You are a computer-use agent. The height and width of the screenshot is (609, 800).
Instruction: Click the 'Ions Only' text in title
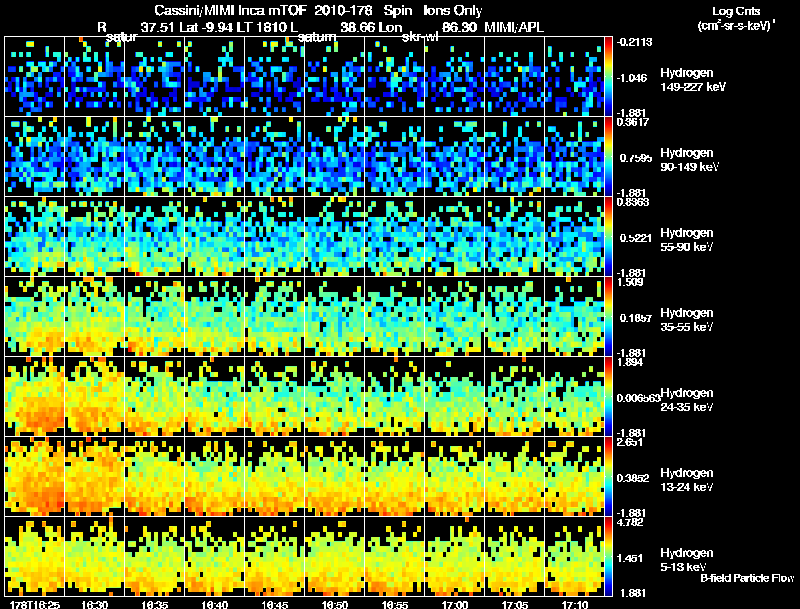[x=453, y=11]
